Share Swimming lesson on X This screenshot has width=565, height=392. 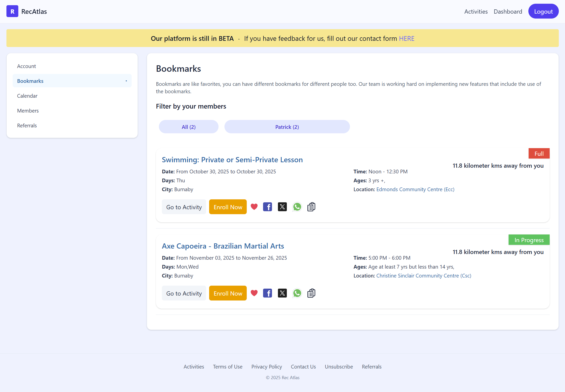(x=282, y=207)
